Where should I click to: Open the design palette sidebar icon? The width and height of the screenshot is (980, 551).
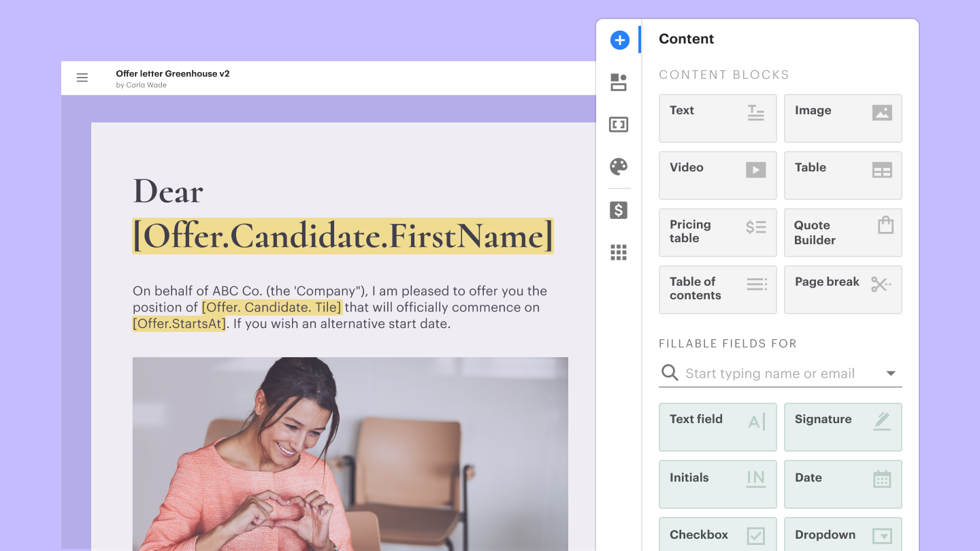[x=619, y=167]
